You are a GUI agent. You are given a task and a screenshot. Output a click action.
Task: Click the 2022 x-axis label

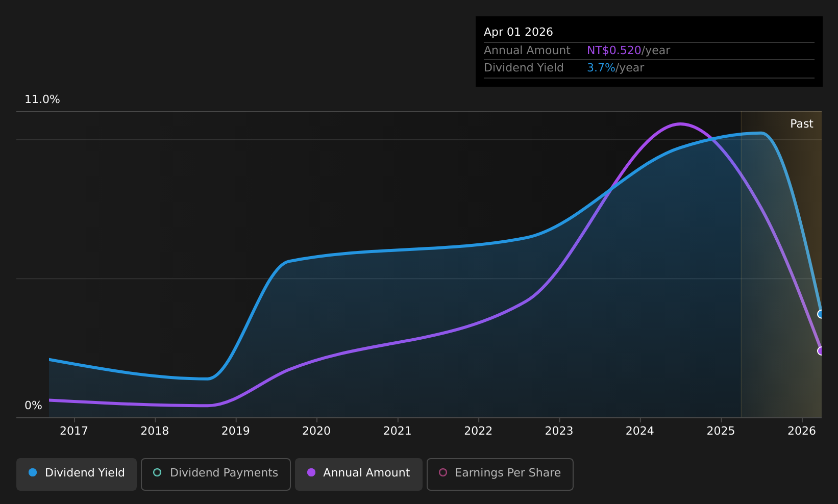tap(478, 431)
